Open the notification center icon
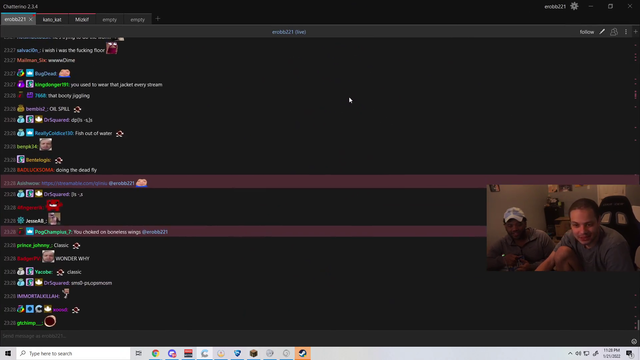This screenshot has height=360, width=640. click(x=630, y=353)
